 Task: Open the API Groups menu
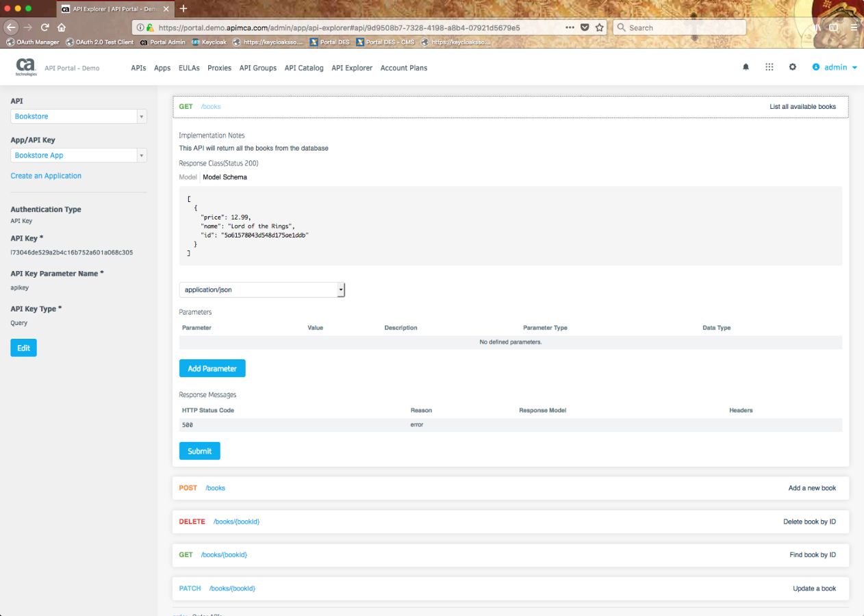(x=258, y=68)
